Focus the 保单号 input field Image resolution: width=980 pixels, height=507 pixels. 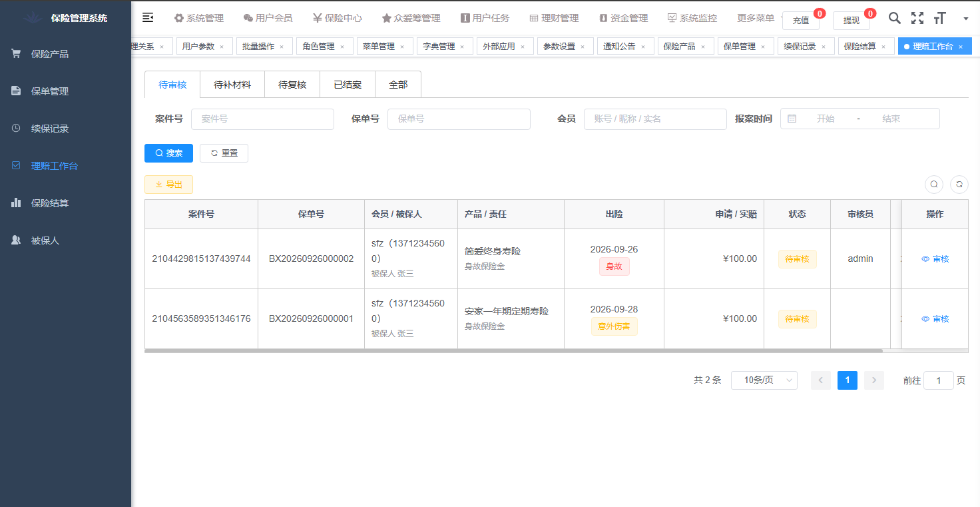point(459,119)
